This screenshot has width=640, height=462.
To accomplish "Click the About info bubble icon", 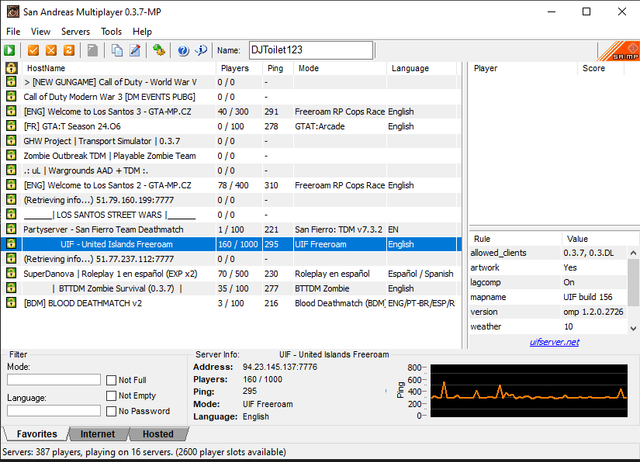I will 201,50.
